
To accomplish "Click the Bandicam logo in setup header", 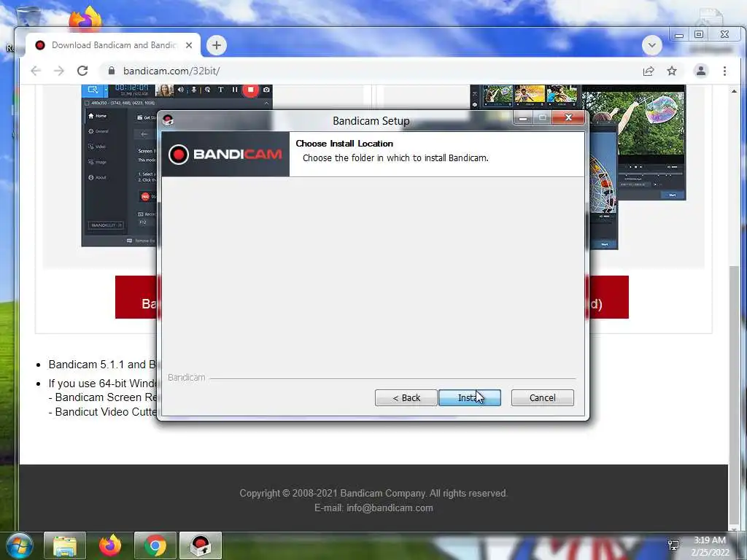I will (225, 155).
